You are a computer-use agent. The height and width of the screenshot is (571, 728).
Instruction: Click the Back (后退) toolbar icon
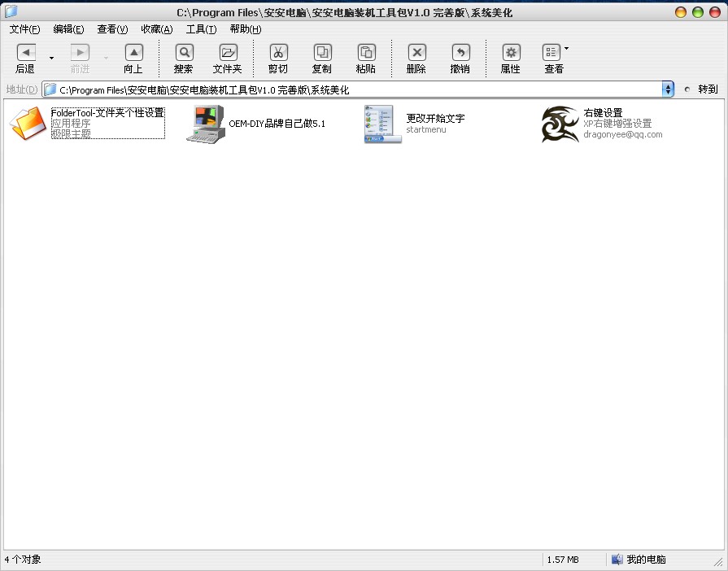pos(26,53)
